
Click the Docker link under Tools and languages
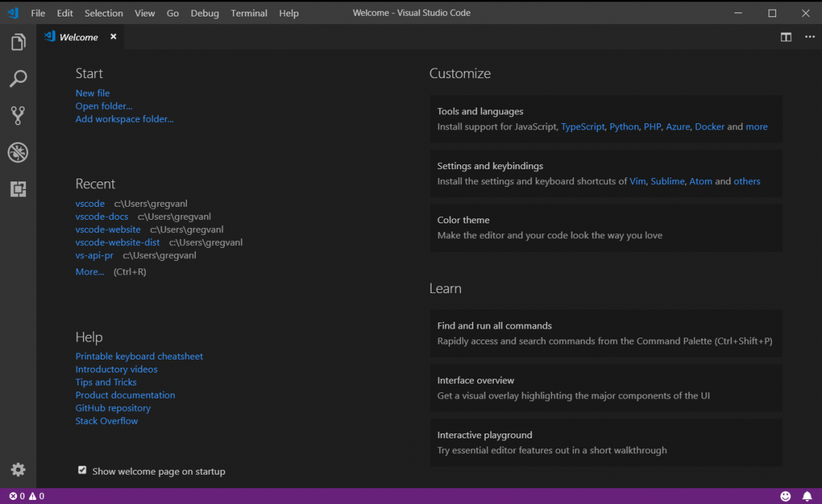[709, 126]
